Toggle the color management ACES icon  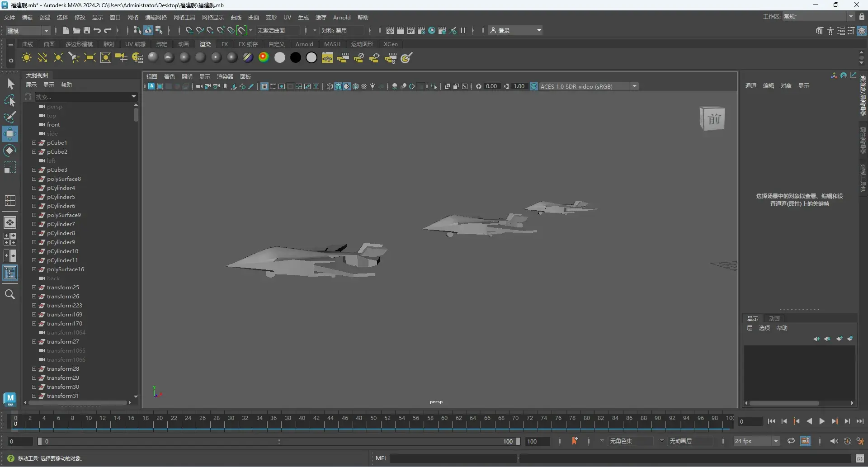pyautogui.click(x=534, y=86)
